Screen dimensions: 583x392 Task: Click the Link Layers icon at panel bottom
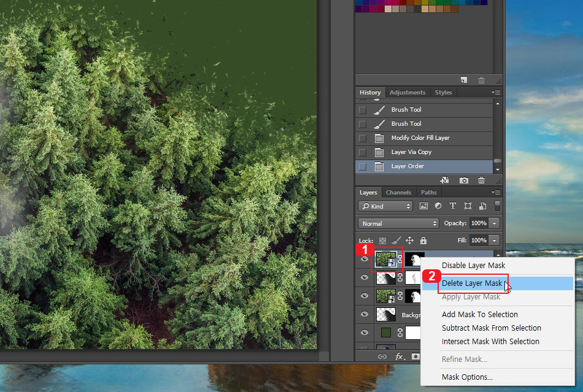382,356
